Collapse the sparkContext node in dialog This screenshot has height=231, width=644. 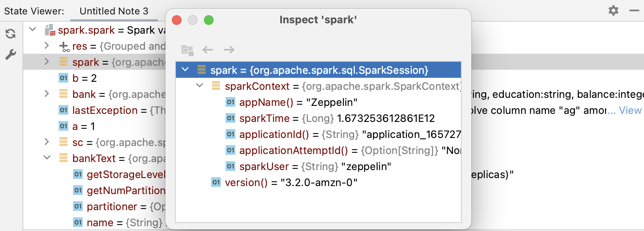[x=200, y=85]
